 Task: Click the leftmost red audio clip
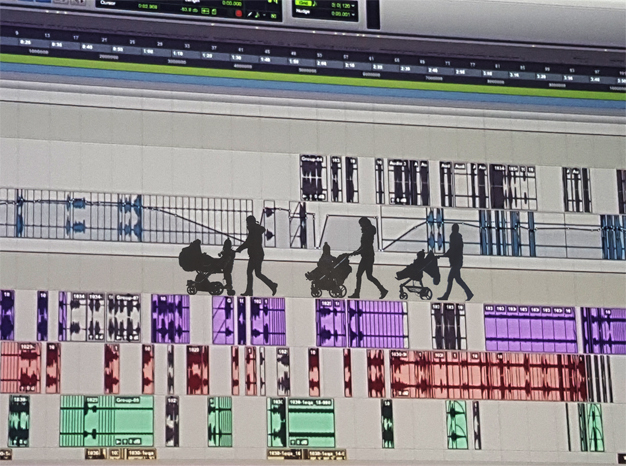point(20,367)
